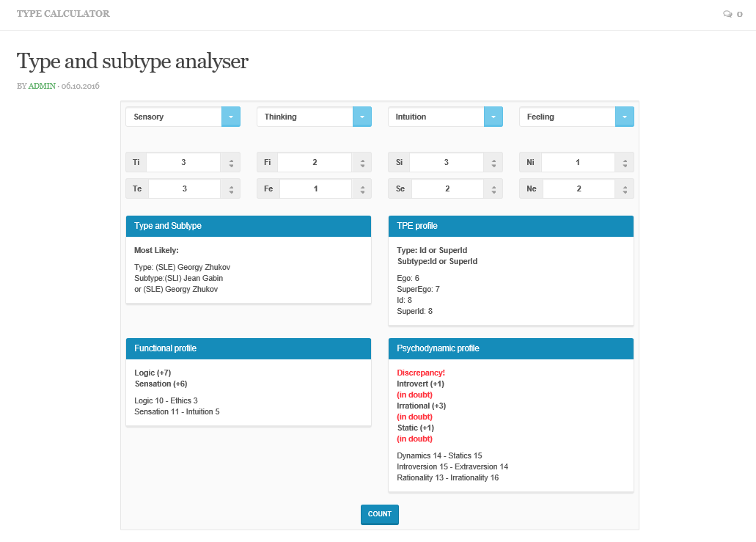Click the SuperId: 8 value

click(x=414, y=312)
